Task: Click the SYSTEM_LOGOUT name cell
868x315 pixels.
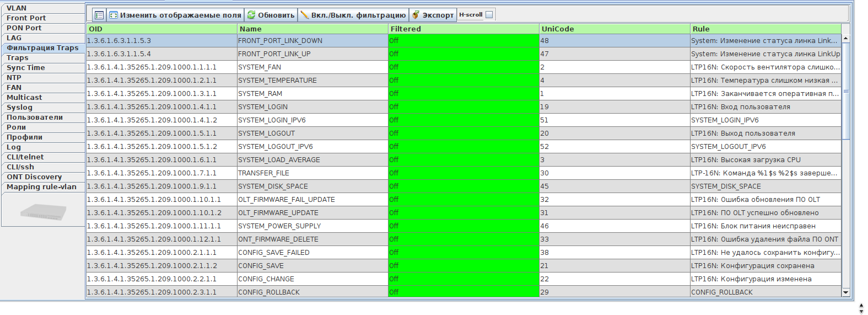Action: click(x=312, y=134)
